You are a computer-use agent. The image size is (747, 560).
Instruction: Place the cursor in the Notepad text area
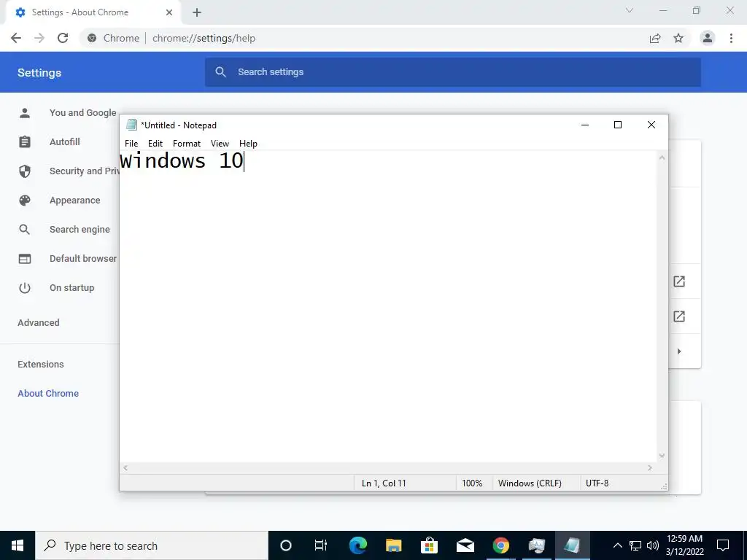click(x=388, y=306)
